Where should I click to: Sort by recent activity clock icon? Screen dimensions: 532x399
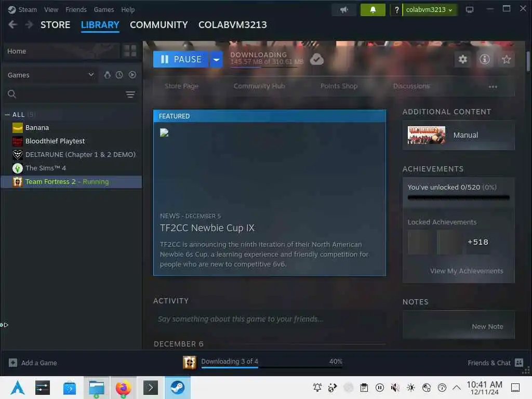119,75
